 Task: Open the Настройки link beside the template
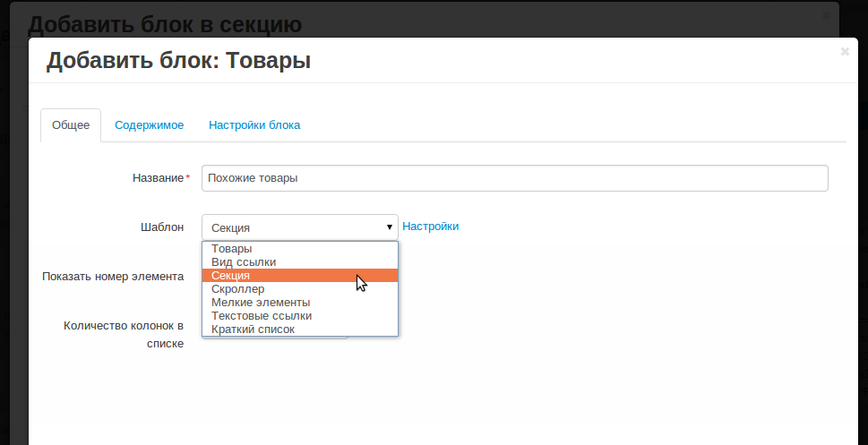click(430, 227)
